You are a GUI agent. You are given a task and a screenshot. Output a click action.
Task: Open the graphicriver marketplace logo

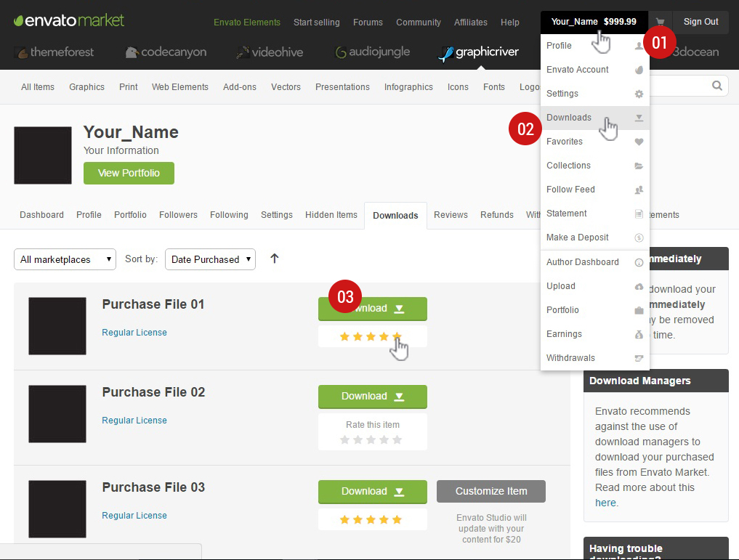[x=478, y=52]
